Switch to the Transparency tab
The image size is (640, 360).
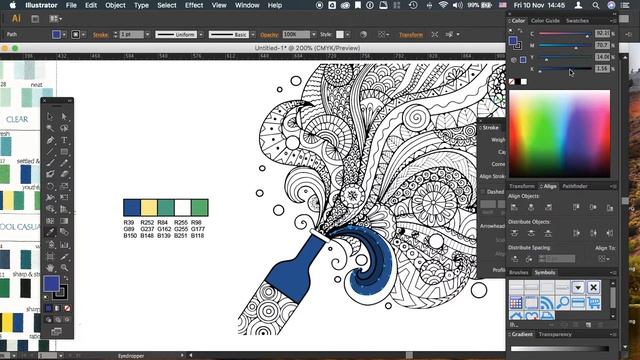pos(555,334)
